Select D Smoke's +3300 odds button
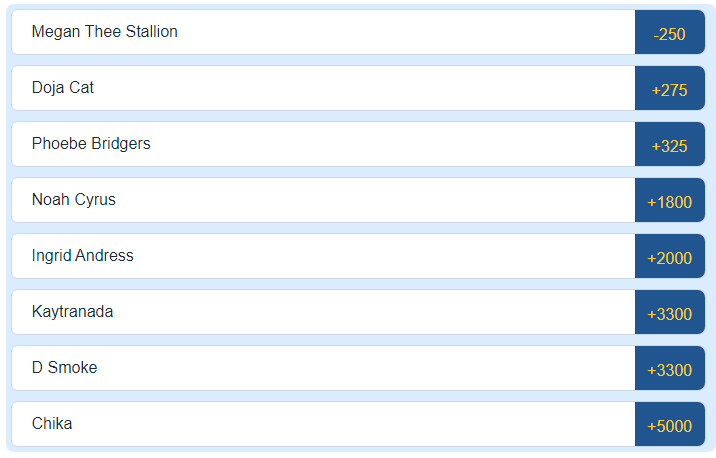This screenshot has height=458, width=716. coord(669,369)
